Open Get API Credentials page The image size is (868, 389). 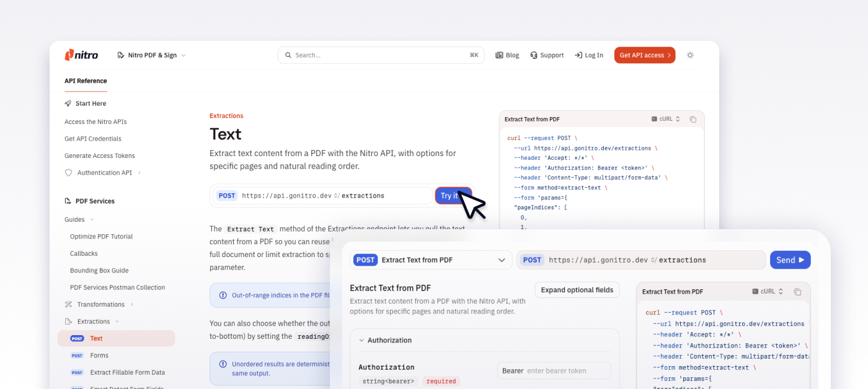(x=93, y=139)
